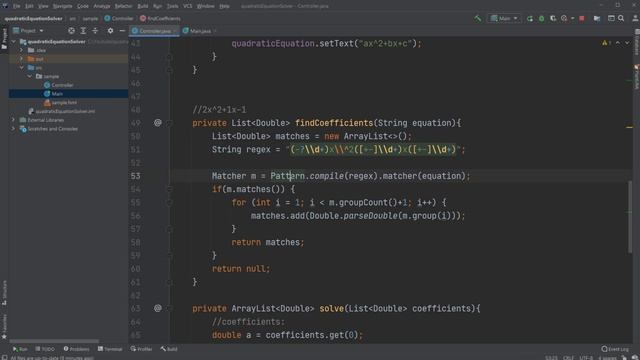The height and width of the screenshot is (360, 640).
Task: Select quadraticEquationSolver.iml file
Action: [x=62, y=111]
